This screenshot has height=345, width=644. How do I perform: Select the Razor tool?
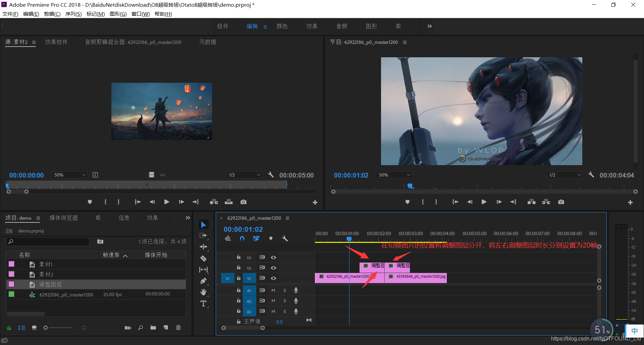pos(203,258)
